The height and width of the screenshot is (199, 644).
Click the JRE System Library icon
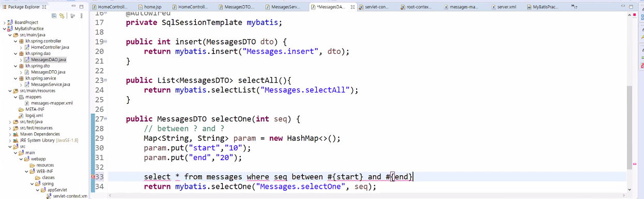pyautogui.click(x=16, y=141)
